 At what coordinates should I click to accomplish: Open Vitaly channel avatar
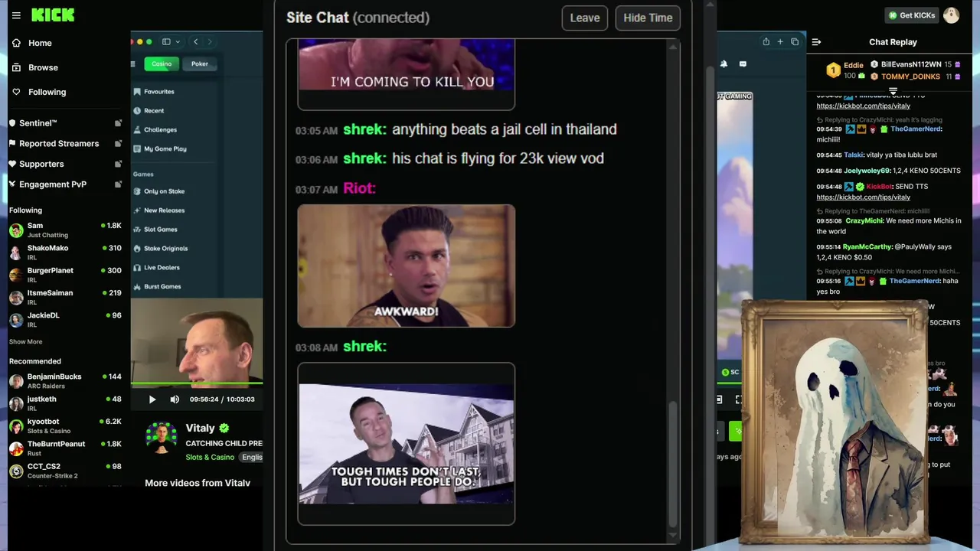162,439
